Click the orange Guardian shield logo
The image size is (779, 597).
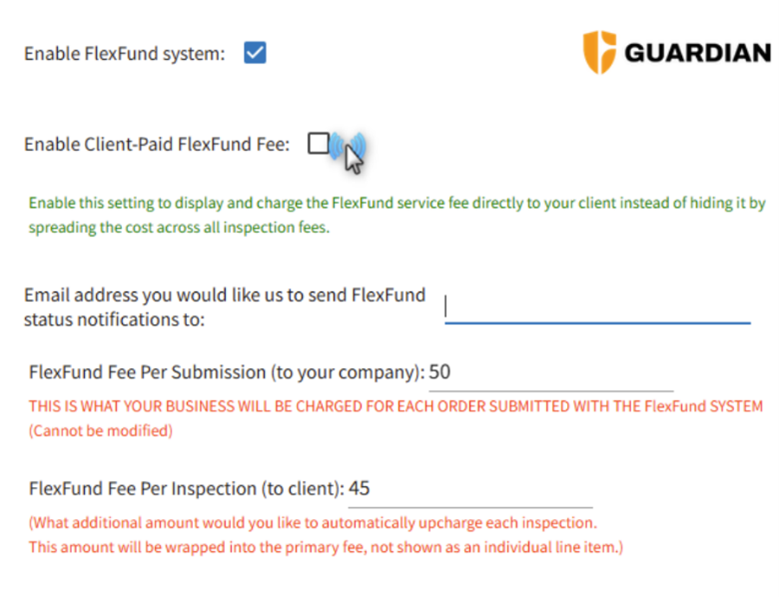[x=599, y=52]
